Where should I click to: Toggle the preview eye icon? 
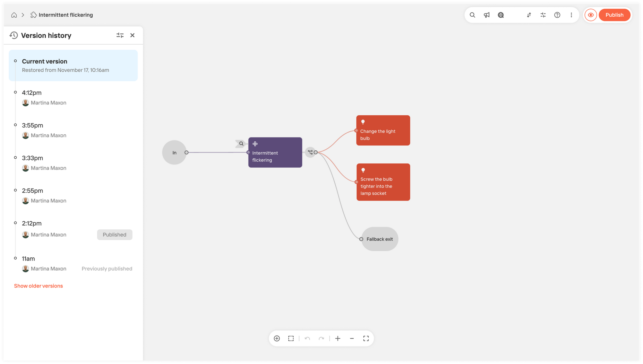coord(591,15)
